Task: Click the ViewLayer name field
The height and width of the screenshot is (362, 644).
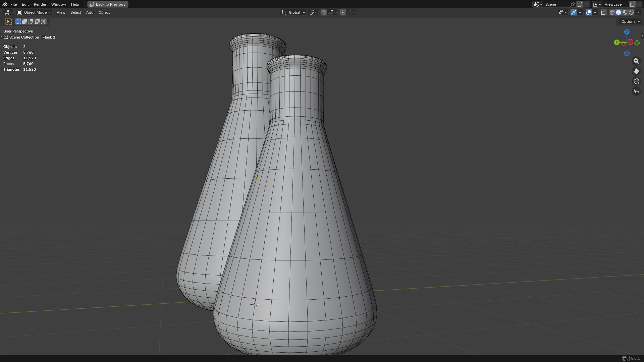Action: point(616,4)
